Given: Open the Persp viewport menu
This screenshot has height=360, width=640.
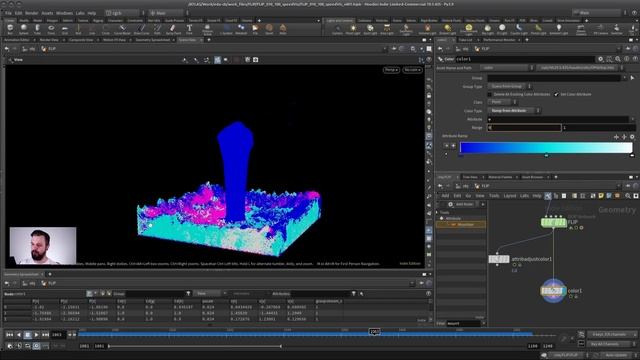Looking at the screenshot, I should pos(391,70).
